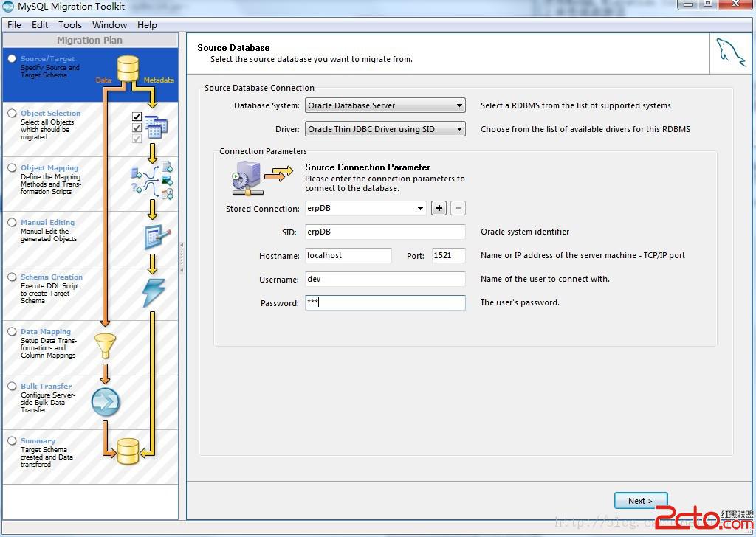Image resolution: width=756 pixels, height=537 pixels.
Task: Click the Object Selection checklist tables icon
Action: pos(150,127)
